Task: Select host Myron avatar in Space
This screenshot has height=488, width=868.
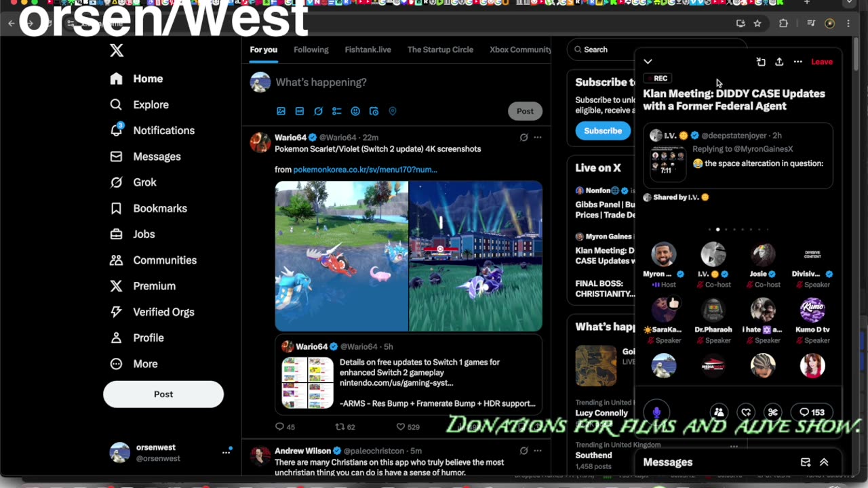Action: click(663, 254)
